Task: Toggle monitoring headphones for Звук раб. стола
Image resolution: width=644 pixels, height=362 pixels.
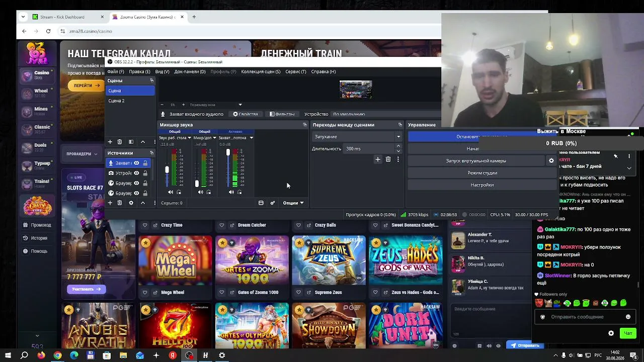Action: coord(179,192)
